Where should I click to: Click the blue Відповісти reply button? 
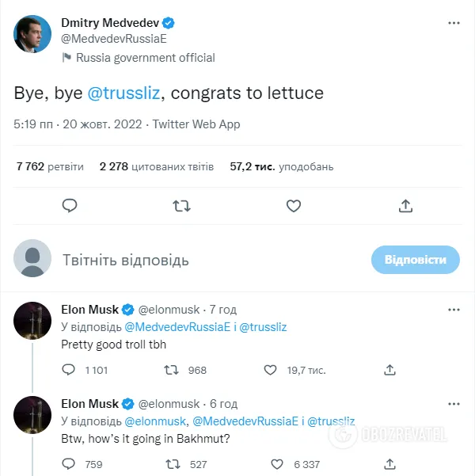tap(416, 260)
